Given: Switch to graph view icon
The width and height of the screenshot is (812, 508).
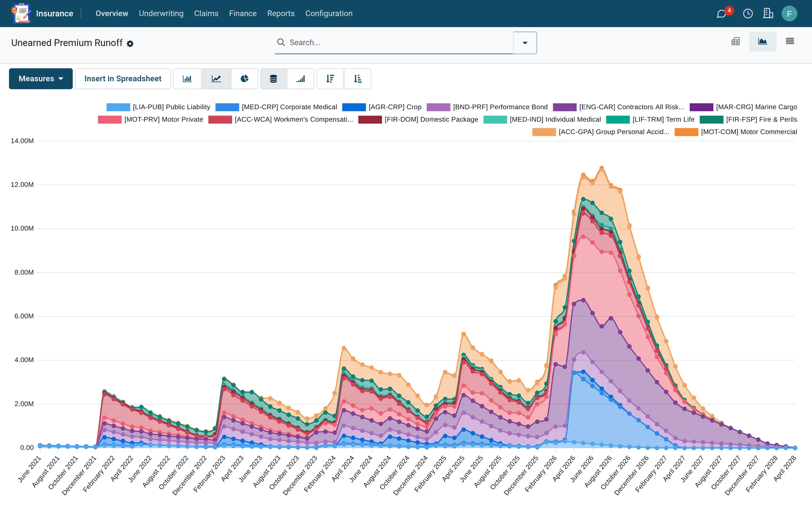Looking at the screenshot, I should click(763, 41).
